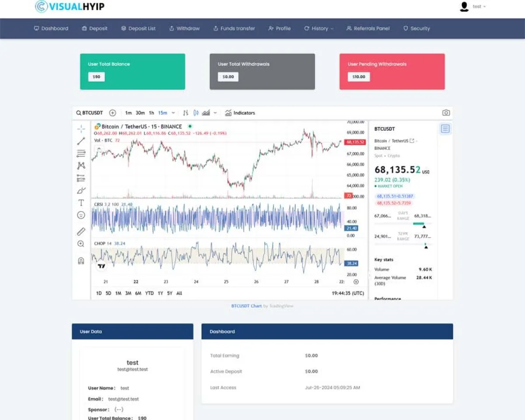Click the User Total Withdrawals card
525x420 pixels.
[x=262, y=72]
